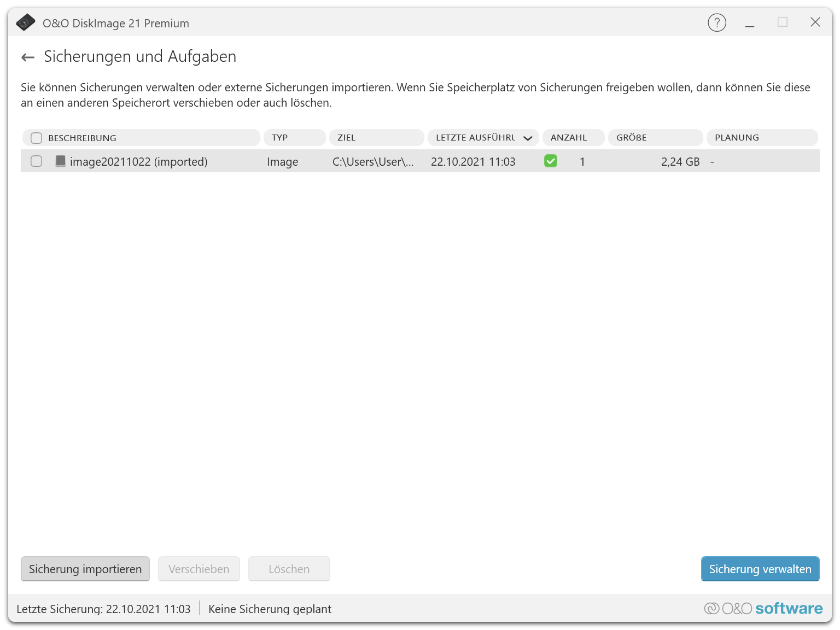Click the disk icon beside image20211022

pyautogui.click(x=61, y=161)
